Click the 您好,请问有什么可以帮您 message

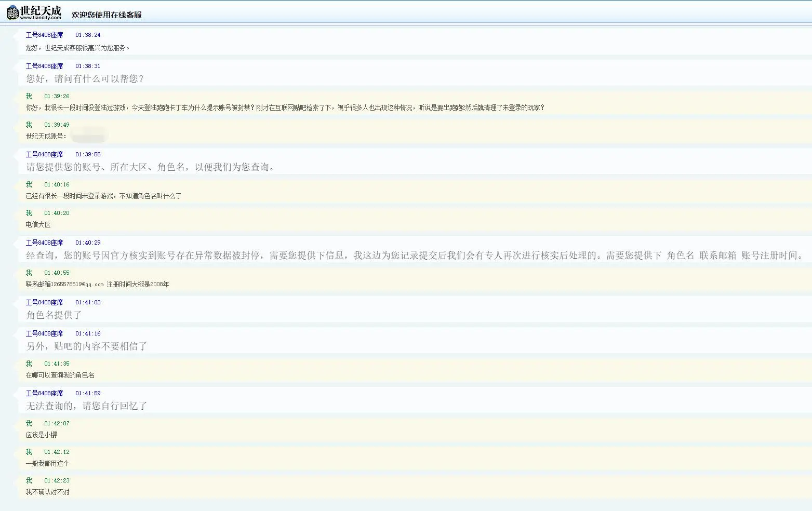tap(85, 79)
